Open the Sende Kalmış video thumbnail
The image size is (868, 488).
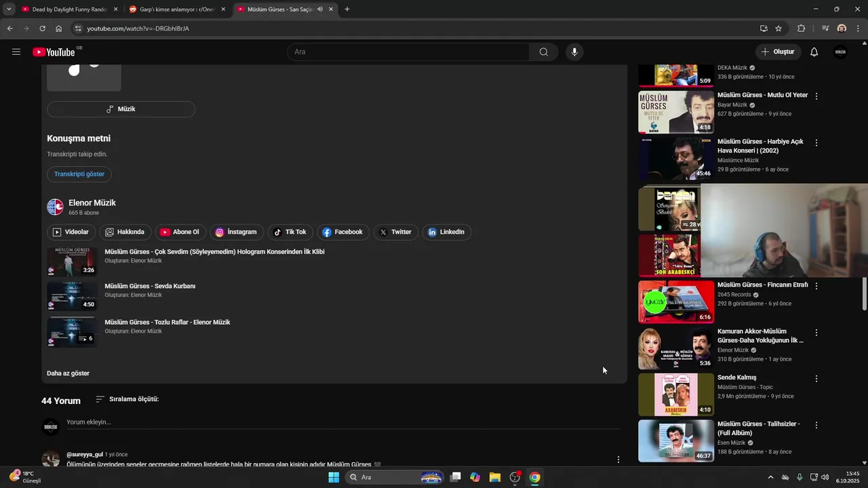coord(676,394)
